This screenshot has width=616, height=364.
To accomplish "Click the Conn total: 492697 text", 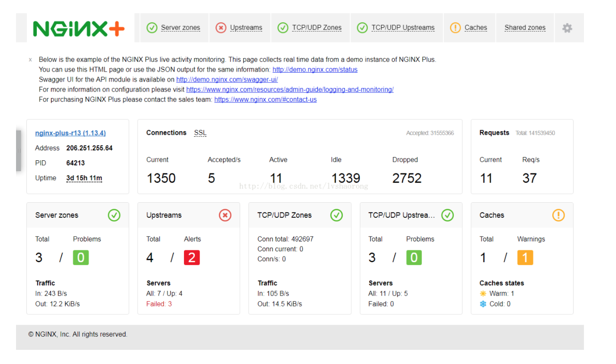I will tap(285, 239).
